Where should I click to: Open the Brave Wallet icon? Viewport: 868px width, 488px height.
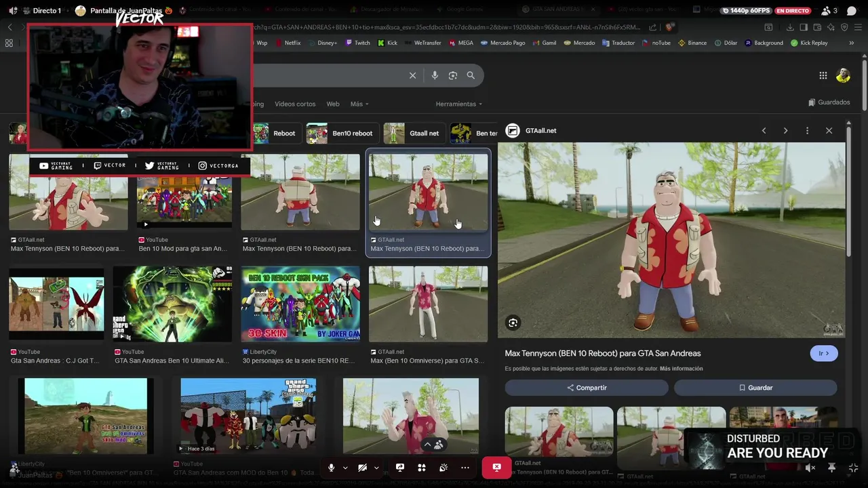click(x=817, y=27)
